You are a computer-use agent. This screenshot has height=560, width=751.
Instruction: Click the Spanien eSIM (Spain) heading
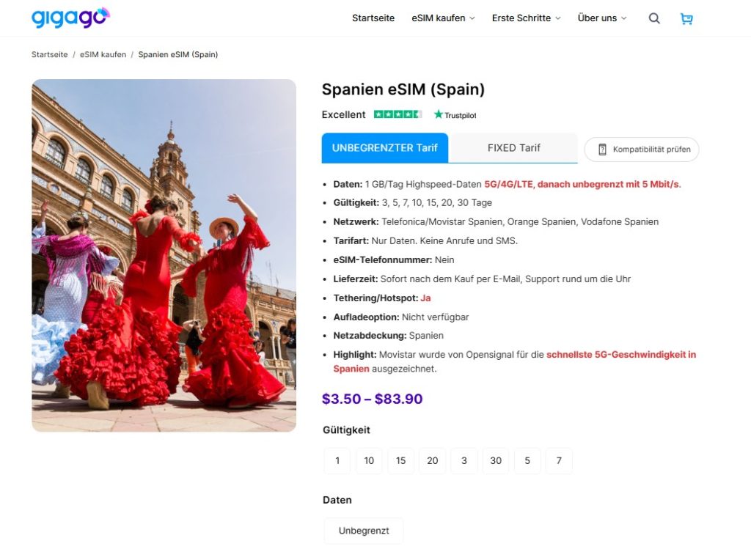pos(403,89)
